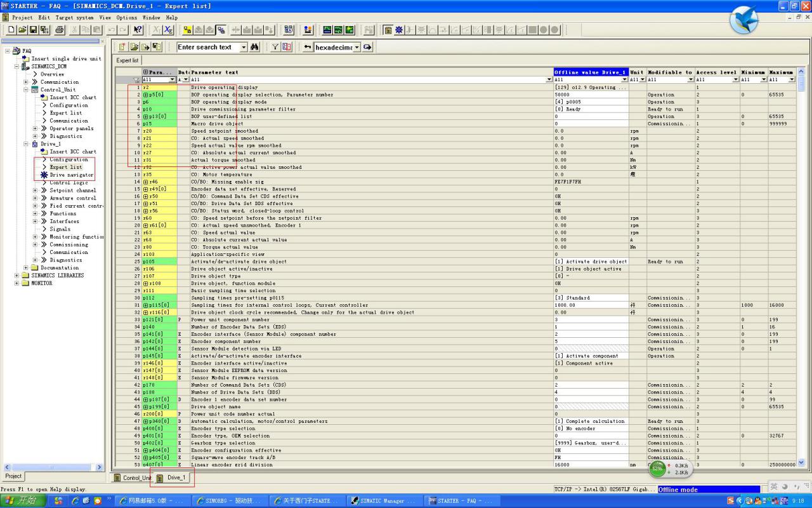Click the print icon in toolbar
Screen dimensions: 812x508
pyautogui.click(x=59, y=30)
